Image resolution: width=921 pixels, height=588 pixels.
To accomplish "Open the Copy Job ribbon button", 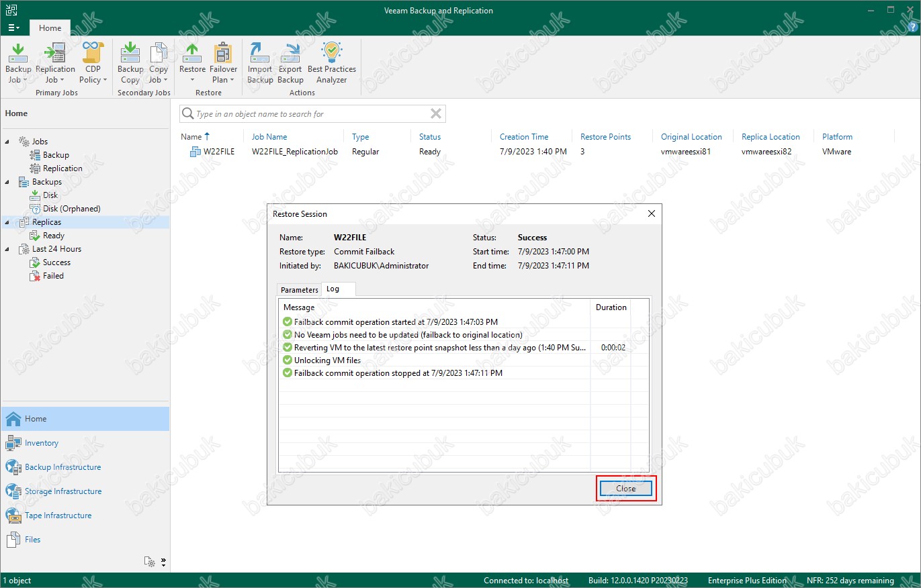I will [x=159, y=63].
